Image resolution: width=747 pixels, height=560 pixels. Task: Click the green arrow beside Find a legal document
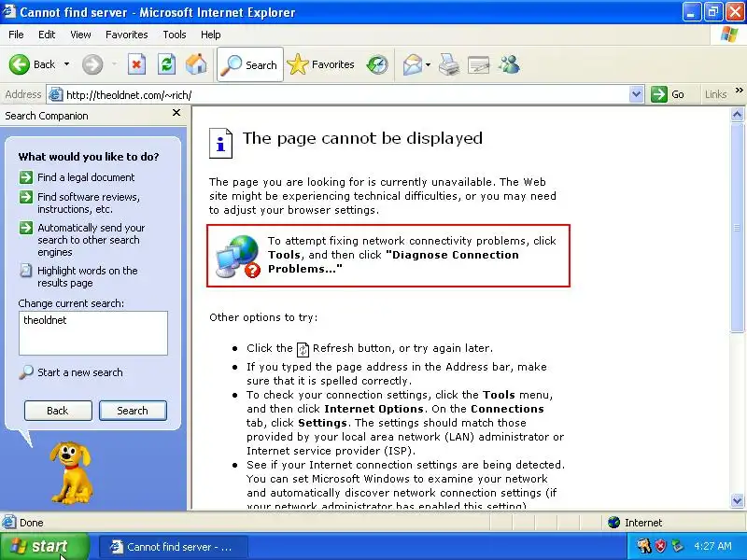tap(26, 177)
